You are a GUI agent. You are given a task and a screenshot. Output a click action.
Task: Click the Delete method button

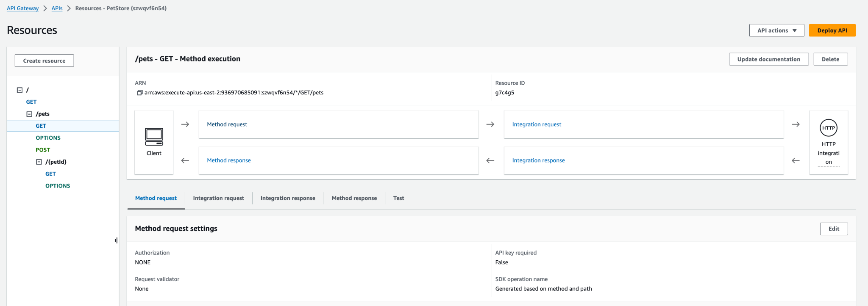pyautogui.click(x=830, y=59)
